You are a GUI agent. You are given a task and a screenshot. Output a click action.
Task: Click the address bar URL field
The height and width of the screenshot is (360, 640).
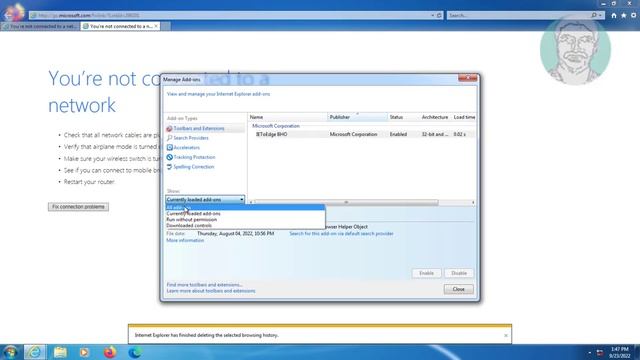click(229, 16)
